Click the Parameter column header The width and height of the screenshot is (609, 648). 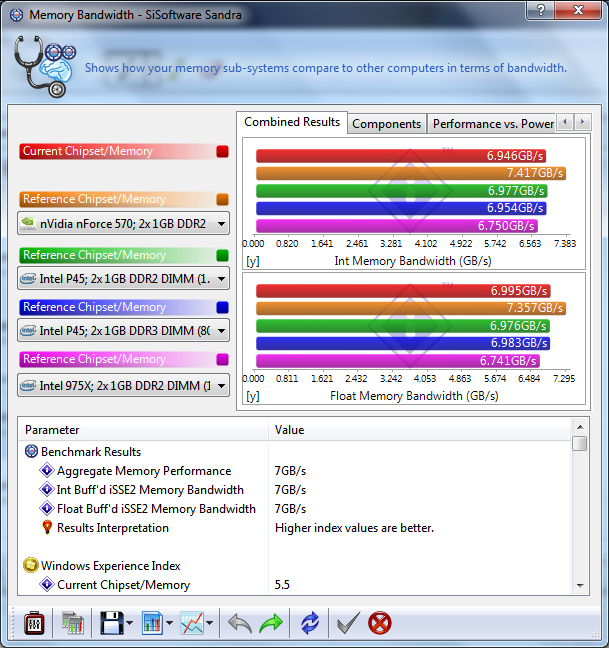(x=144, y=430)
